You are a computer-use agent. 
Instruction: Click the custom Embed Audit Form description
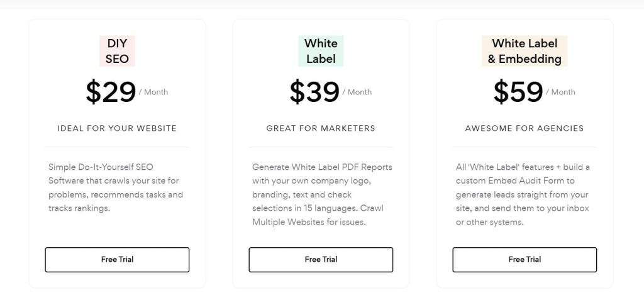(522, 194)
